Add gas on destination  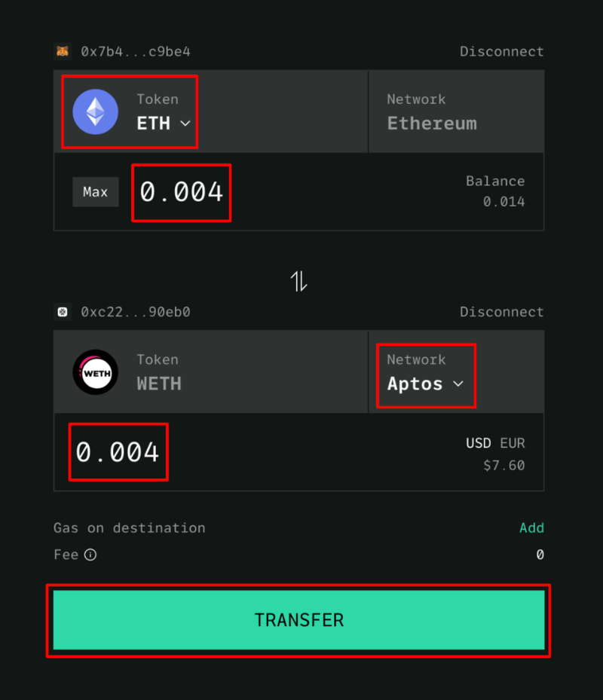pyautogui.click(x=531, y=527)
